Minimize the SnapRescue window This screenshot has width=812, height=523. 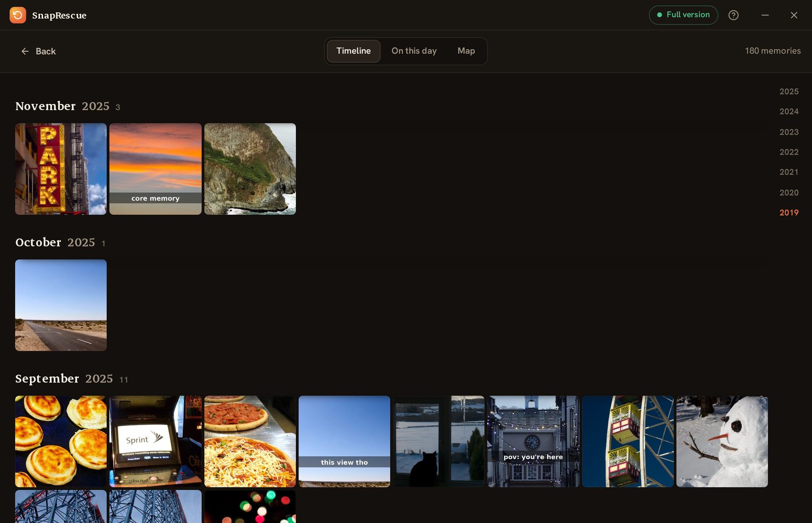(765, 15)
